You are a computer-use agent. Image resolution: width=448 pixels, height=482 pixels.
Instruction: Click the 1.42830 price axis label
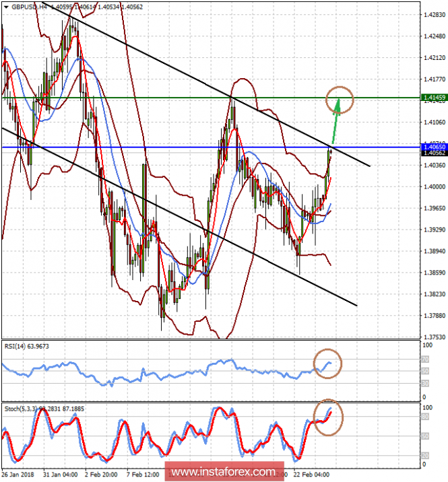434,15
